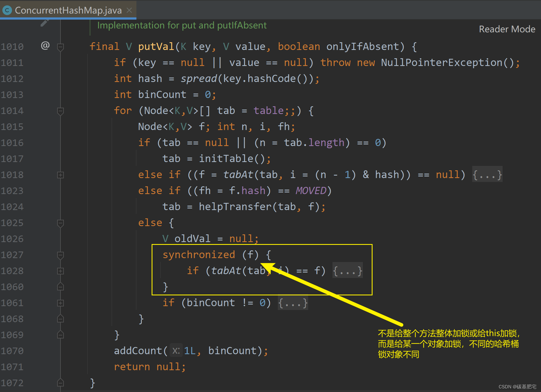Collapse the for loop fold at line 1014
Screen dimensions: 541x392
pos(60,111)
